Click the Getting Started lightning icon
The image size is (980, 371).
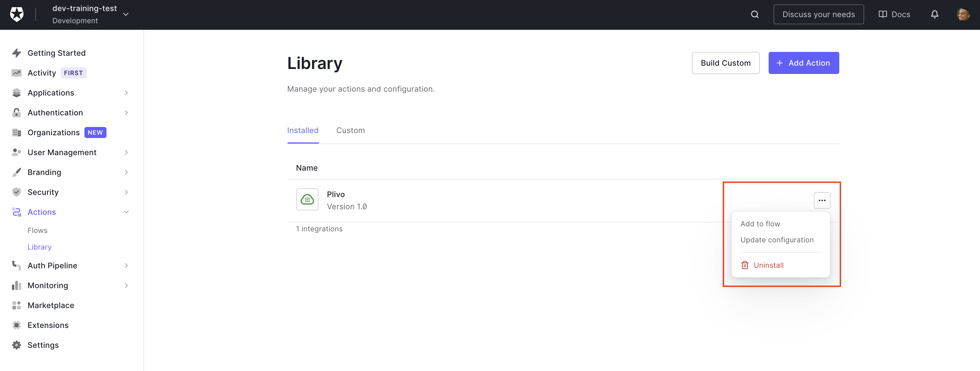(x=17, y=52)
